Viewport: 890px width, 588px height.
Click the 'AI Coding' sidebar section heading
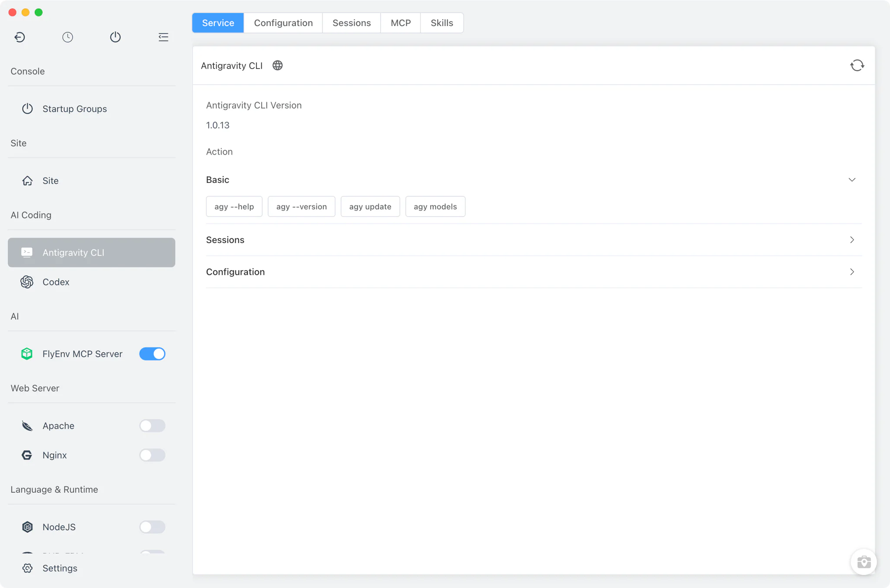(31, 215)
